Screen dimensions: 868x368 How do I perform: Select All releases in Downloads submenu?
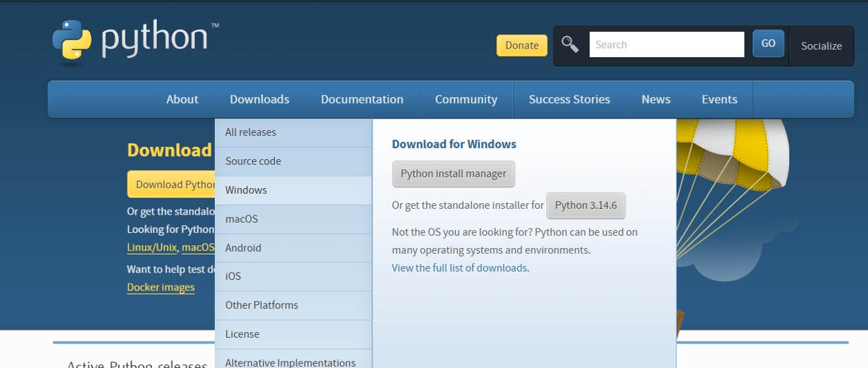pyautogui.click(x=294, y=132)
